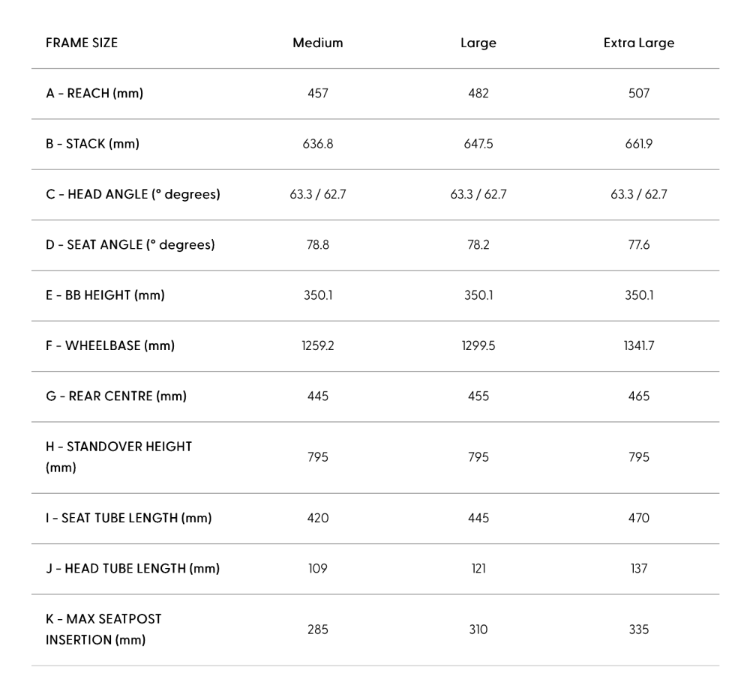Click the K - MAX SEATPOST INSERTION label
750x700 pixels.
tap(103, 630)
